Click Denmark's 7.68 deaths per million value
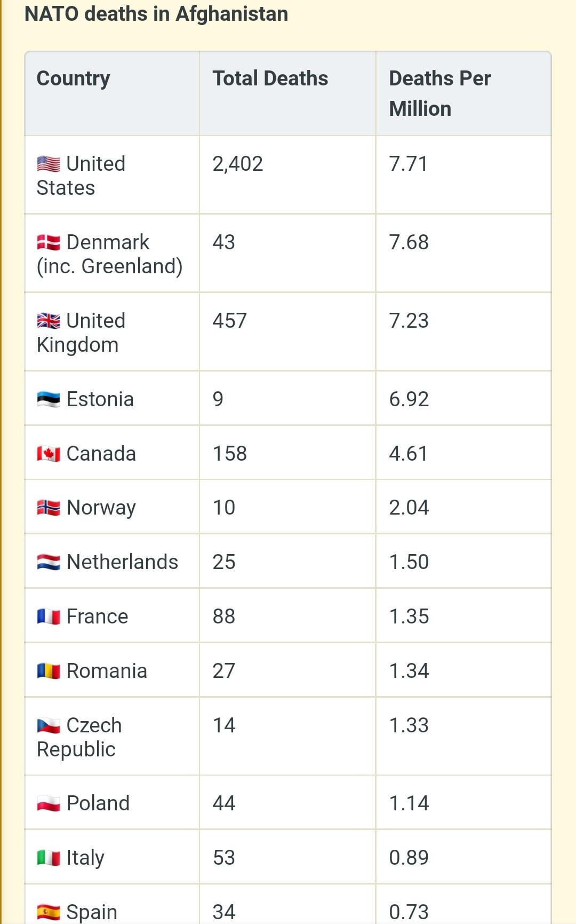Viewport: 576px width, 924px height. point(409,242)
